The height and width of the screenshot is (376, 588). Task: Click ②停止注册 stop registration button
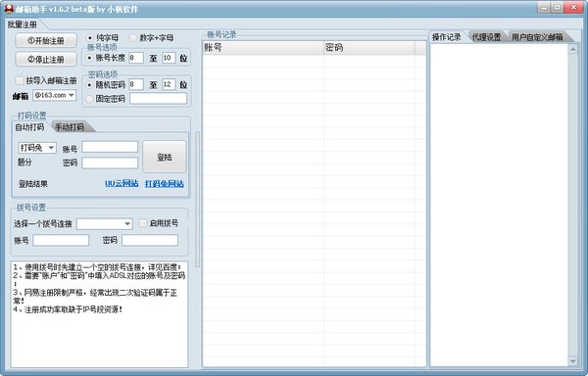point(46,59)
